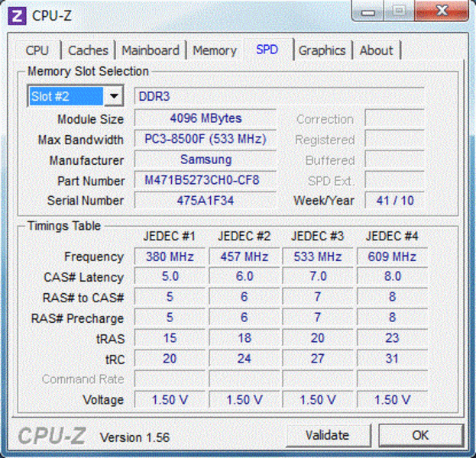Close the CPU-Z window

pyautogui.click(x=442, y=11)
